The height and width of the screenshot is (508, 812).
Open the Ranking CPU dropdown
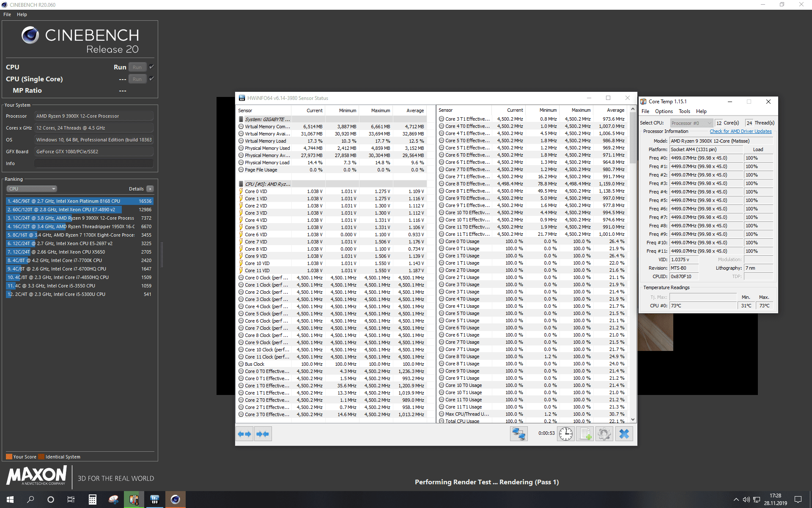click(32, 189)
